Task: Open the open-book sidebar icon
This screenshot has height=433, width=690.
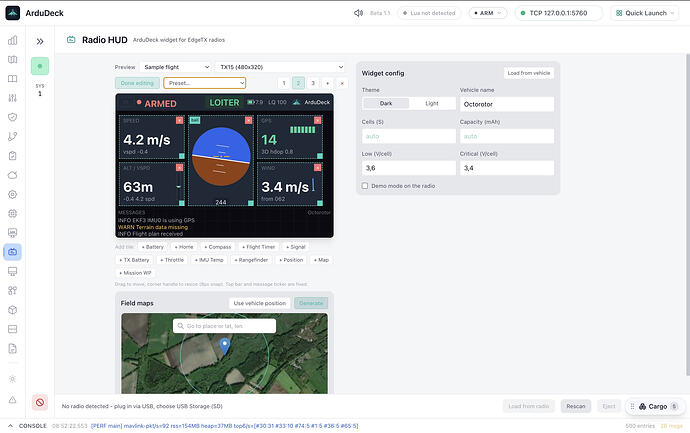Action: click(13, 79)
